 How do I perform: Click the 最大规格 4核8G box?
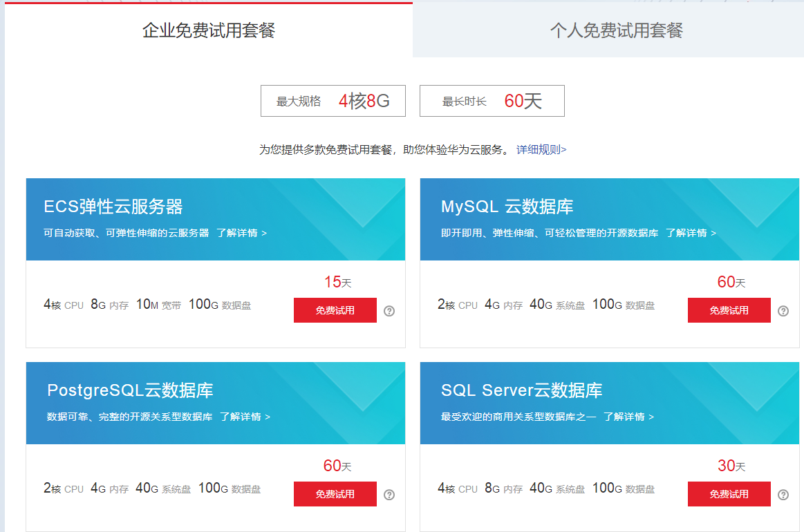point(333,101)
